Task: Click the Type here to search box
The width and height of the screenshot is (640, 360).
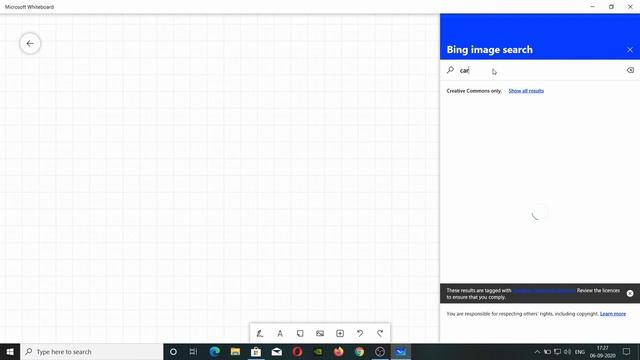Action: tap(92, 352)
